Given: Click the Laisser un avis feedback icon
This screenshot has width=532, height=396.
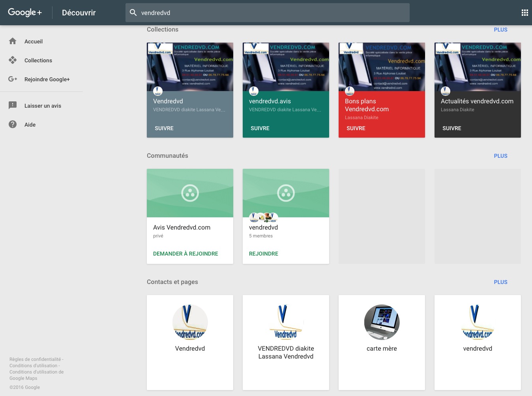Looking at the screenshot, I should coord(13,105).
